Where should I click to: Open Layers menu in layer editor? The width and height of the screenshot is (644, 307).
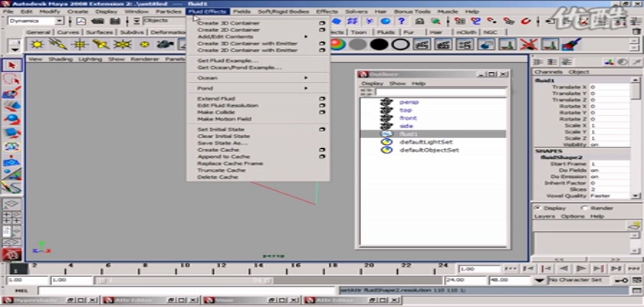[x=544, y=216]
